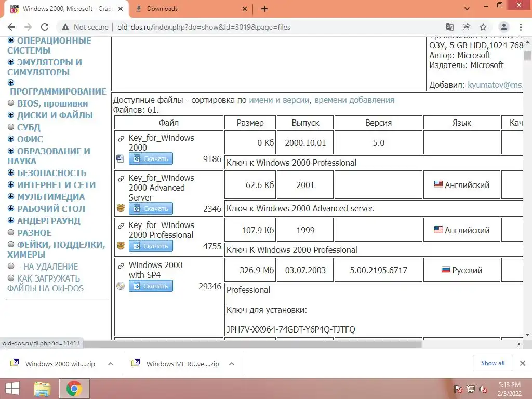
Task: Go back to previous page
Action: click(11, 27)
